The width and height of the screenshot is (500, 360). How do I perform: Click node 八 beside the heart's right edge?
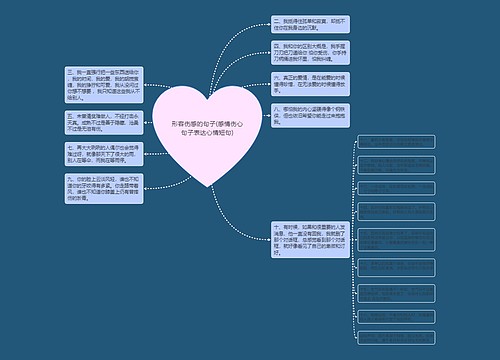pos(310,115)
